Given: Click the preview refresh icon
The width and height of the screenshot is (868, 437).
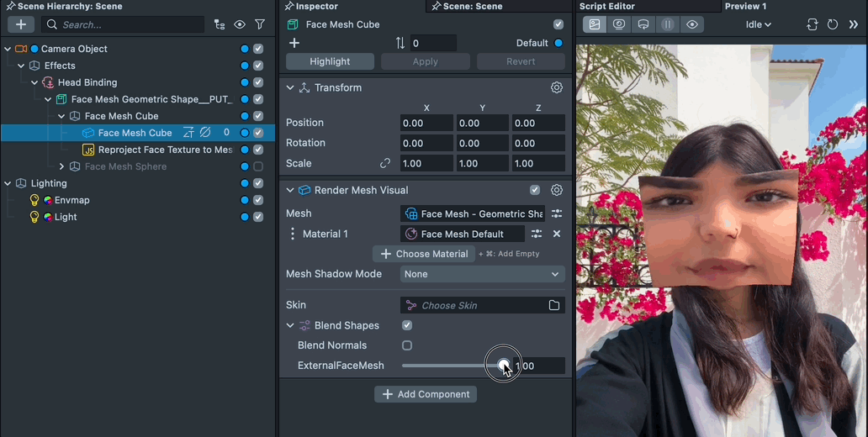Looking at the screenshot, I should click(833, 24).
